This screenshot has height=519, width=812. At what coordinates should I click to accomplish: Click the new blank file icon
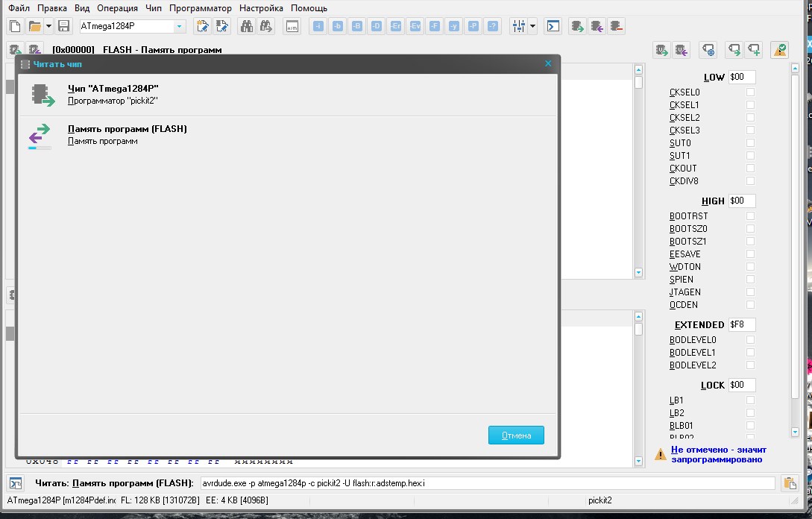click(x=15, y=26)
